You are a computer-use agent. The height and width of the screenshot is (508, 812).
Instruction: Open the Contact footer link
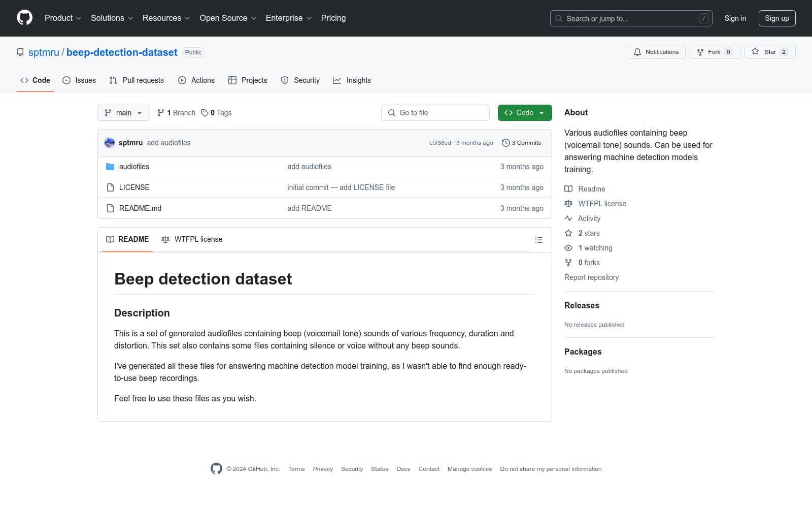pyautogui.click(x=429, y=469)
